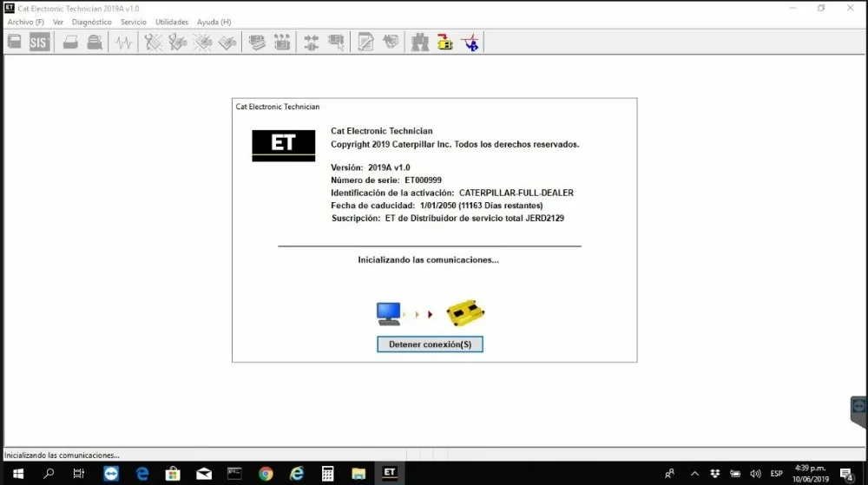
Task: Open the Calculator taskbar icon
Action: (x=328, y=474)
